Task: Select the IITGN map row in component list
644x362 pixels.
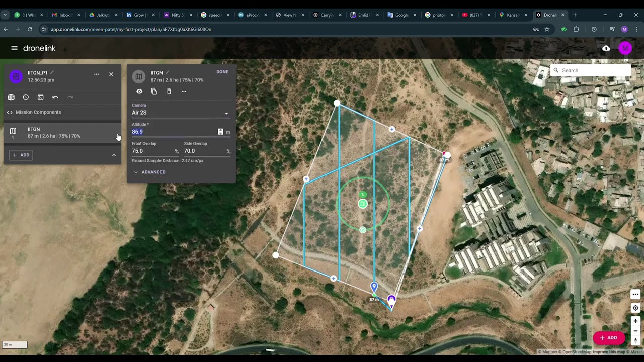Action: [x=62, y=133]
